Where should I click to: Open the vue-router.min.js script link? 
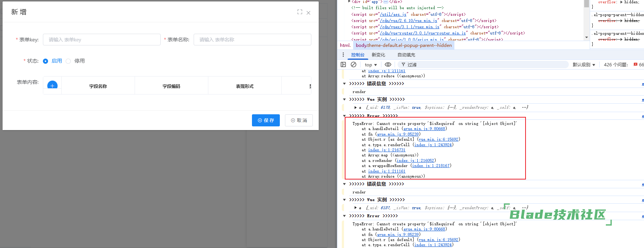[x=423, y=33]
